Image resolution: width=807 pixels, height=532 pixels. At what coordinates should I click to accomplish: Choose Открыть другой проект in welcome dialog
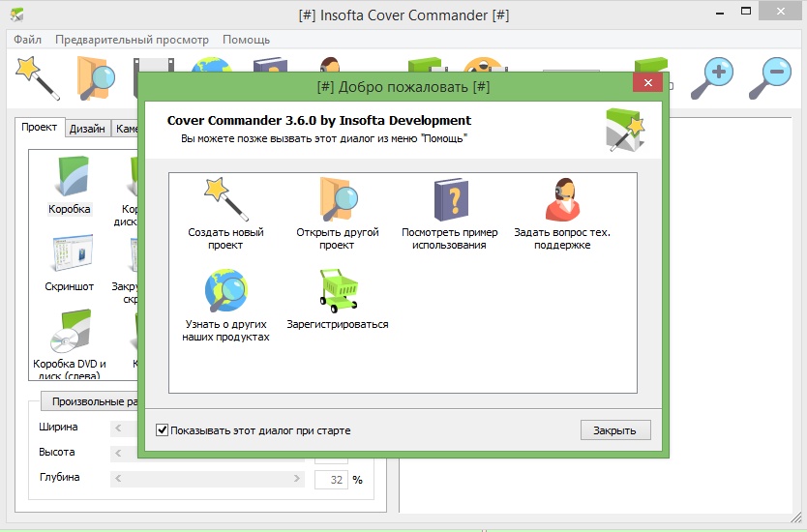pos(337,215)
